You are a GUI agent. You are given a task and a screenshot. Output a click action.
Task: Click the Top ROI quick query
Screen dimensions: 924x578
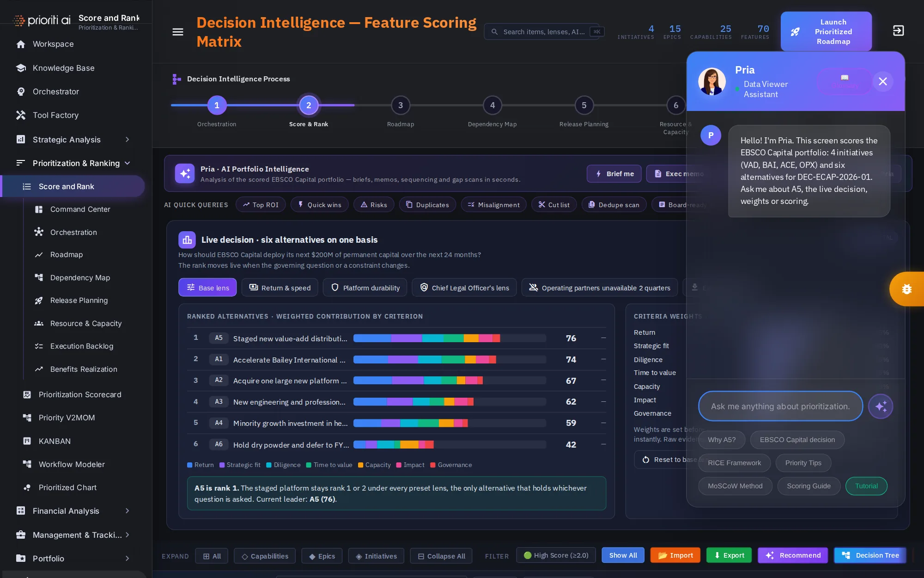click(261, 205)
